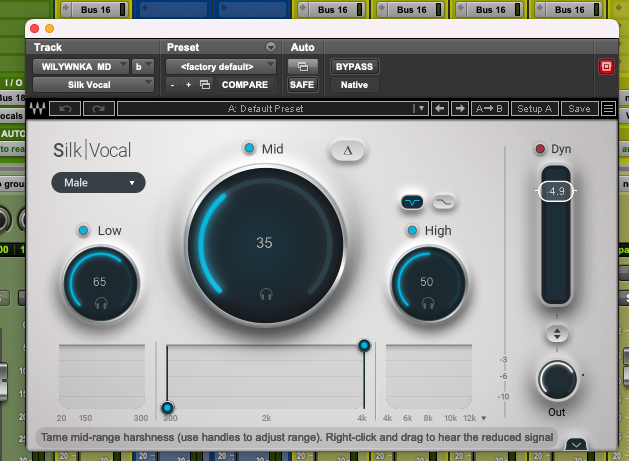Click the Silk|Vocal plugin title
Image resolution: width=629 pixels, height=461 pixels.
92,150
